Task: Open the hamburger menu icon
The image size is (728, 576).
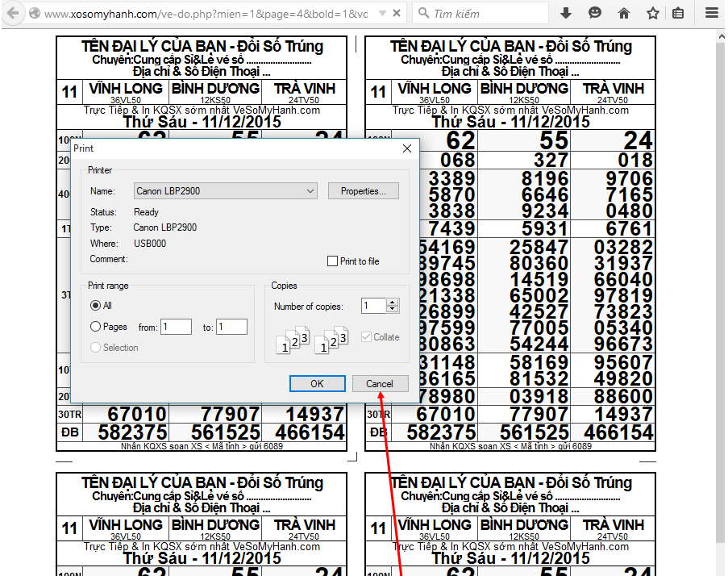Action: tap(712, 13)
